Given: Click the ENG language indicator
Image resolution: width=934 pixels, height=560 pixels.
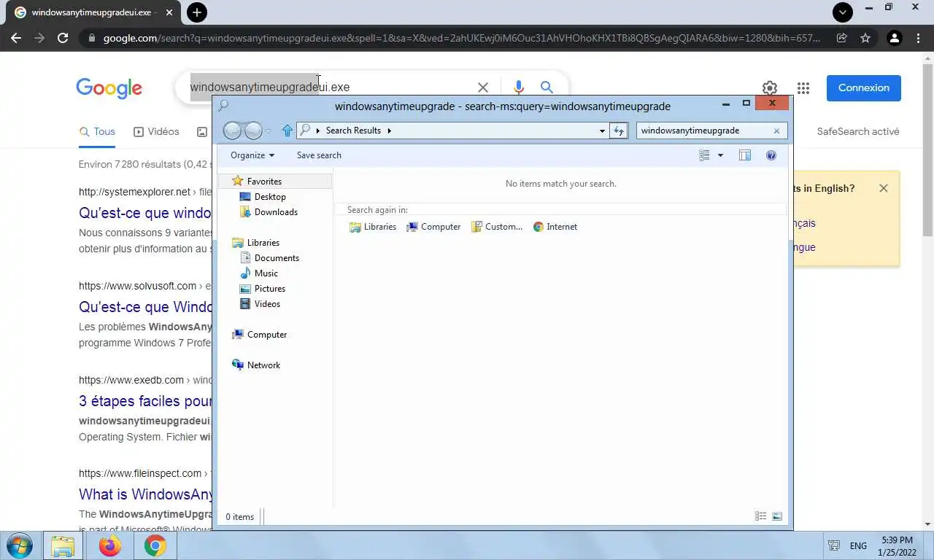Looking at the screenshot, I should tap(858, 545).
